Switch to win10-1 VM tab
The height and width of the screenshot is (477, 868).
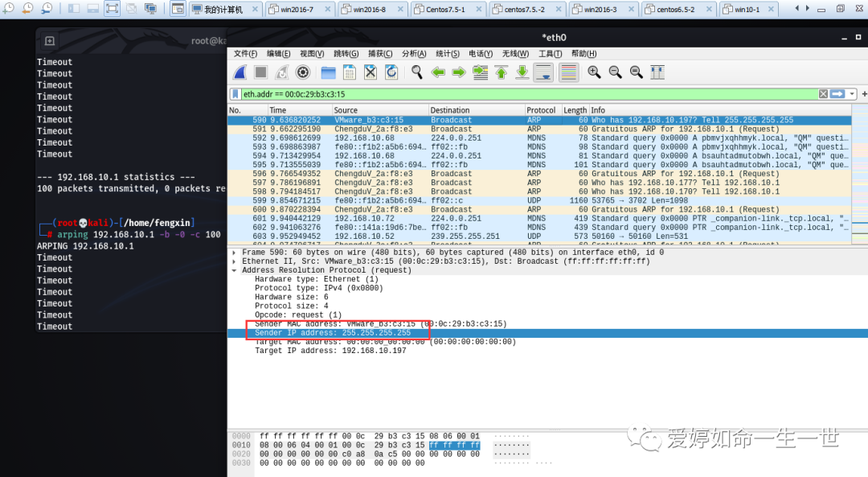747,10
